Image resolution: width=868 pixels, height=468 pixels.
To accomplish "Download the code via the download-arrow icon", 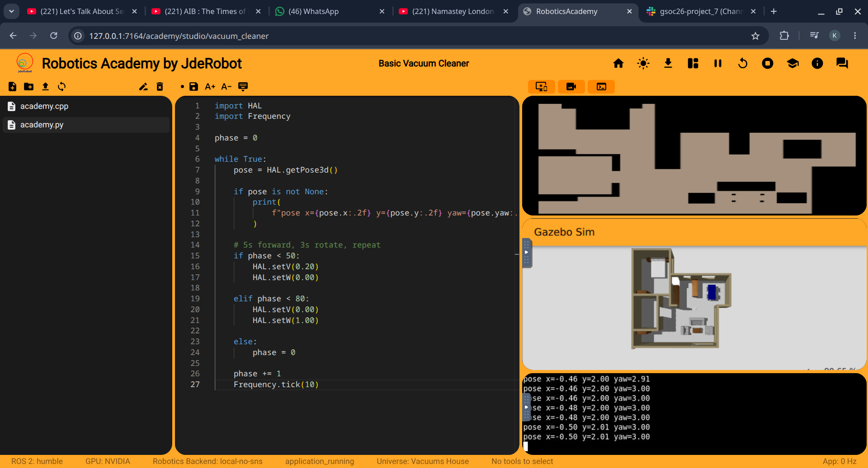I will pyautogui.click(x=668, y=63).
